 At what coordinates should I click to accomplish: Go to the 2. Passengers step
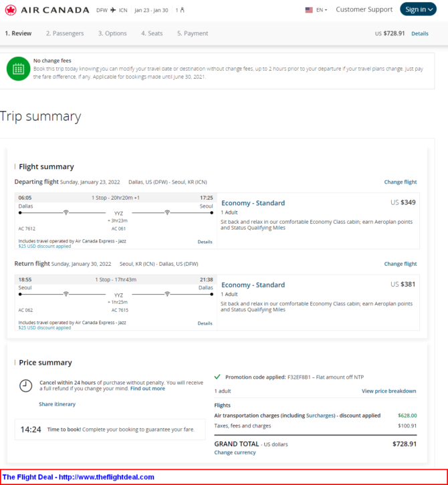[x=65, y=33]
